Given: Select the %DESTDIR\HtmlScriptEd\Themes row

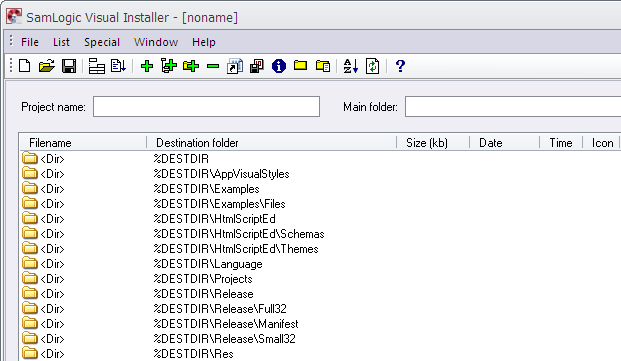Looking at the screenshot, I should [320, 249].
